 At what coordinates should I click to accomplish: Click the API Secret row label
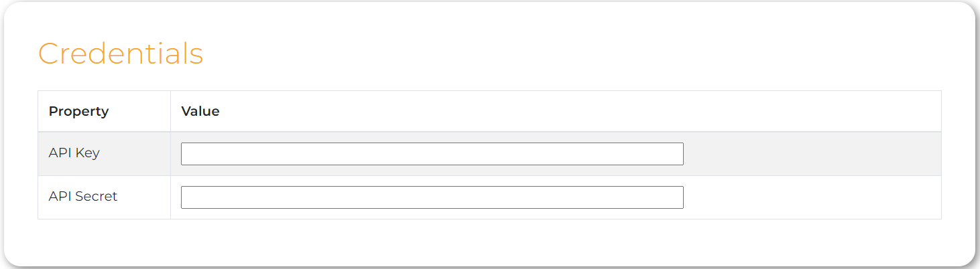(83, 196)
